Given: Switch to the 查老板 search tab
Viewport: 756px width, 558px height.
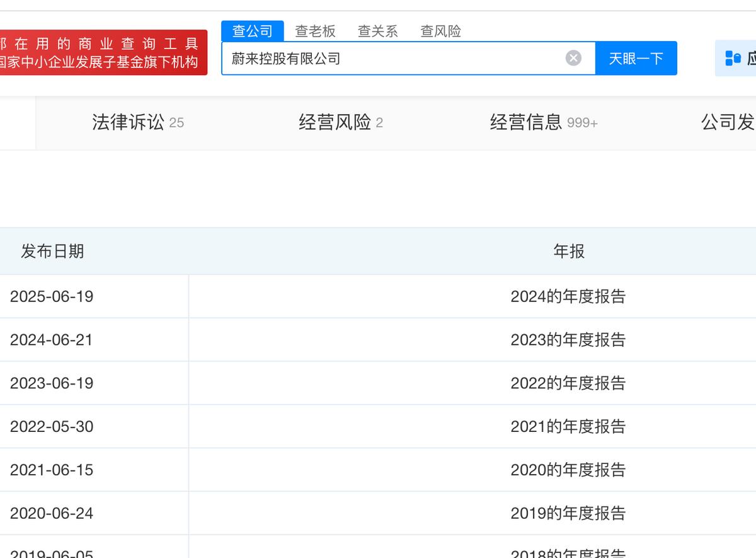Looking at the screenshot, I should point(315,31).
